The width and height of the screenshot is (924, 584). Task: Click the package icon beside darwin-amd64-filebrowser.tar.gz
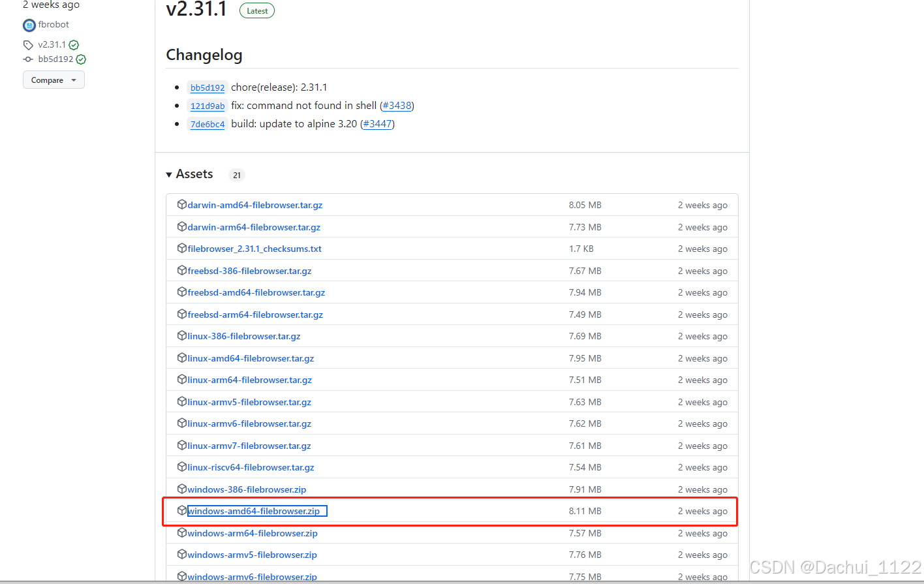click(x=181, y=204)
